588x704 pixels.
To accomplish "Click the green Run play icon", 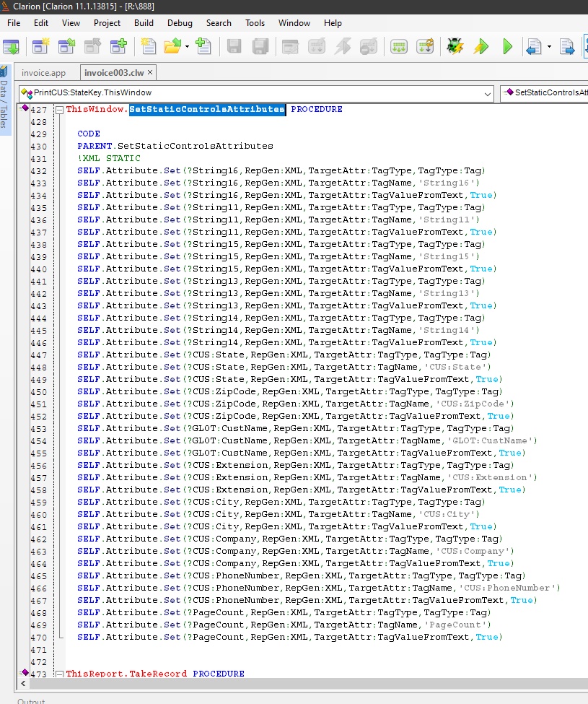I will coord(508,47).
